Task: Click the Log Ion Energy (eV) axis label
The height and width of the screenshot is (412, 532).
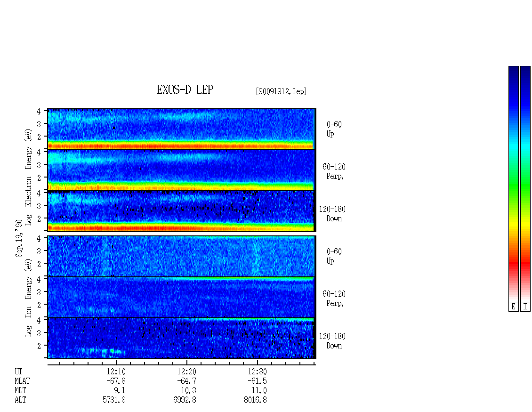Action: click(29, 298)
